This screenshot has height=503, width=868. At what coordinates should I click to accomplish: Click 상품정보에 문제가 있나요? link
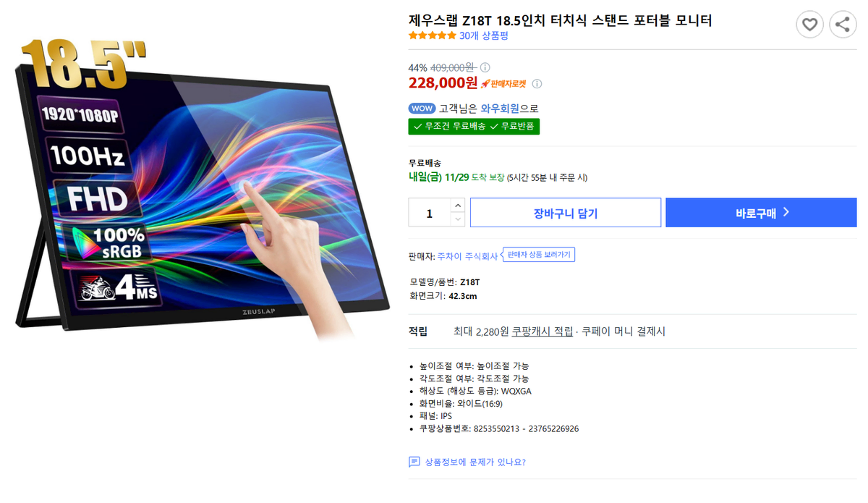(475, 462)
